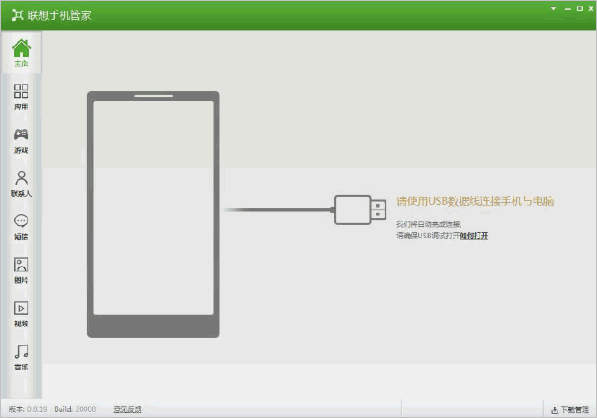597x418 pixels.
Task: Click the download icon beside 下载管理
Action: click(554, 410)
